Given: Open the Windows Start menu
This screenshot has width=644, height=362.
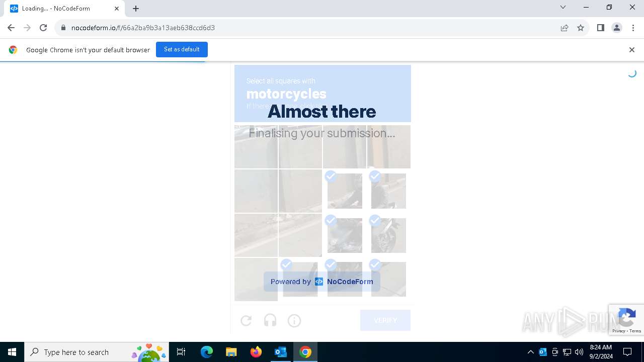Looking at the screenshot, I should (x=12, y=352).
